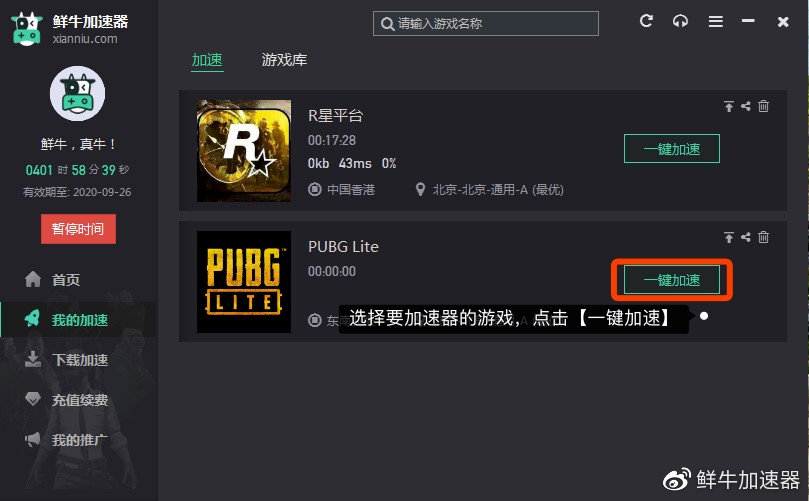
Task: Open the customer support headset icon
Action: (680, 21)
